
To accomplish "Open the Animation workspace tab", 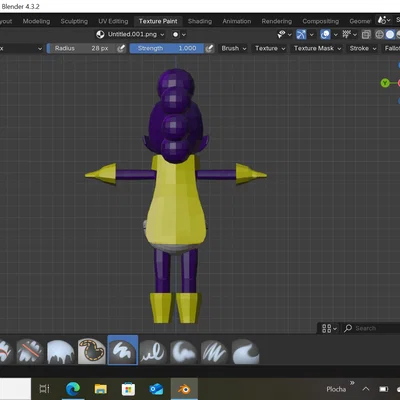I will 237,21.
